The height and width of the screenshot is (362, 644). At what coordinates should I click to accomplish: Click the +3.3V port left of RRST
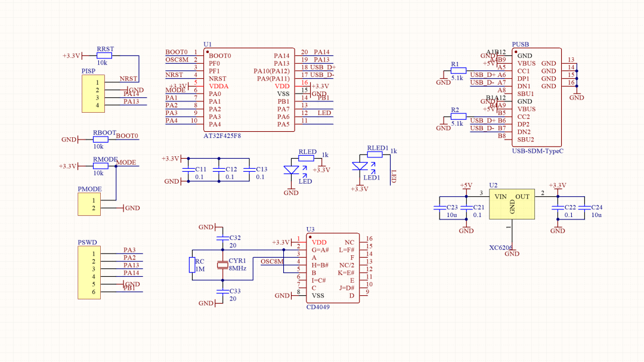(x=72, y=55)
